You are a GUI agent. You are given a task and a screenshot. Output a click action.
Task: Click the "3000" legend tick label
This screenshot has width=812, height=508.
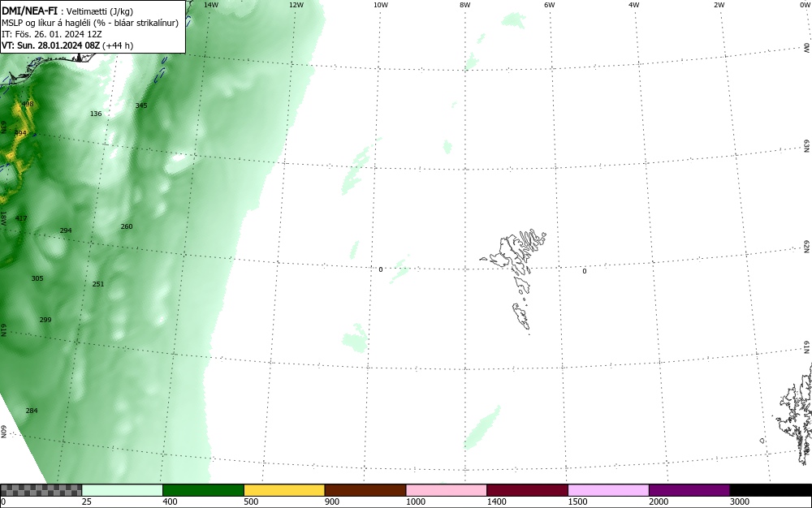click(x=740, y=502)
